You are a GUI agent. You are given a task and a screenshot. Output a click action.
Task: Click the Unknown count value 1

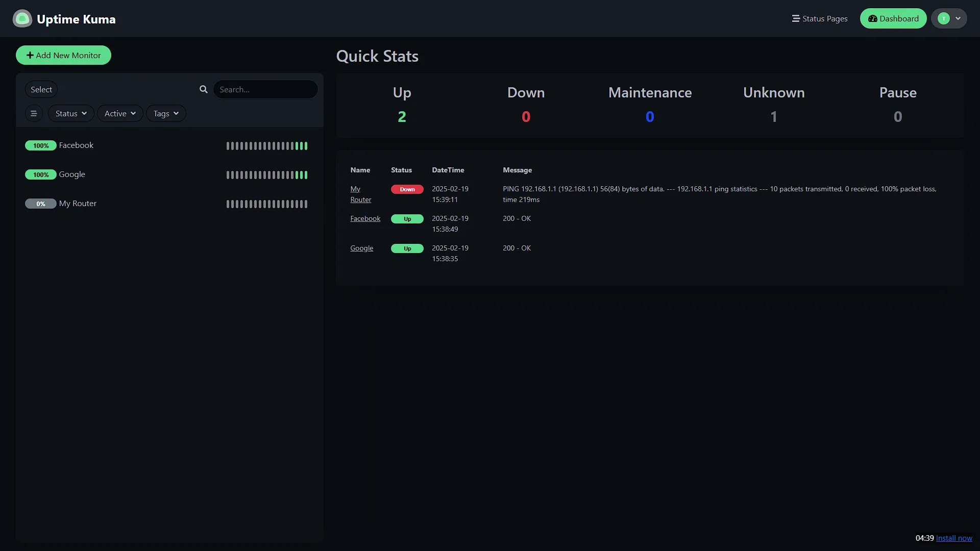point(774,117)
